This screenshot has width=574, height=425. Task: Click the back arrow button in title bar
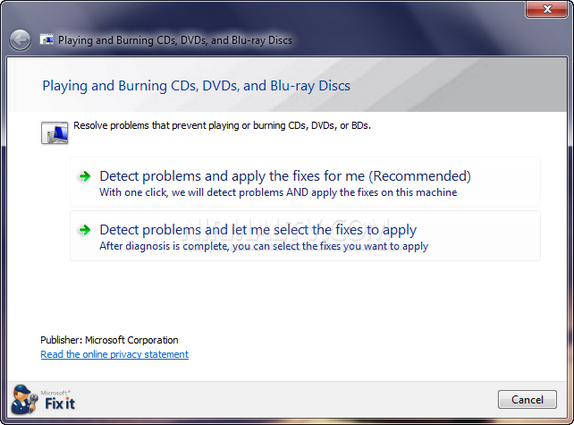click(20, 40)
